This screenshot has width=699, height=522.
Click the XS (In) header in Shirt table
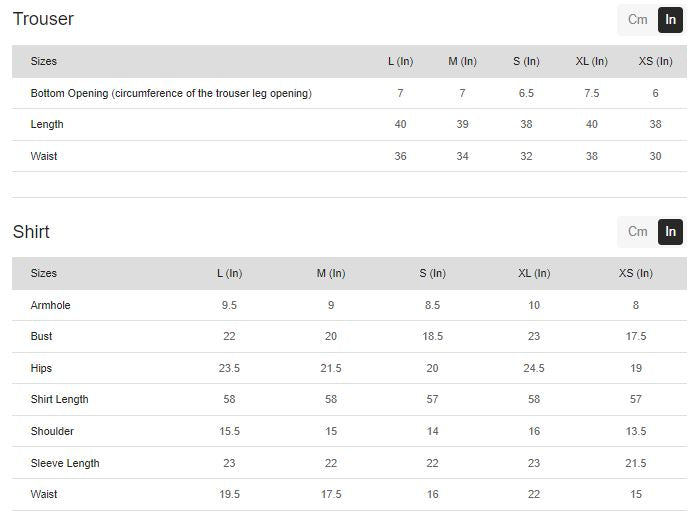pyautogui.click(x=635, y=273)
